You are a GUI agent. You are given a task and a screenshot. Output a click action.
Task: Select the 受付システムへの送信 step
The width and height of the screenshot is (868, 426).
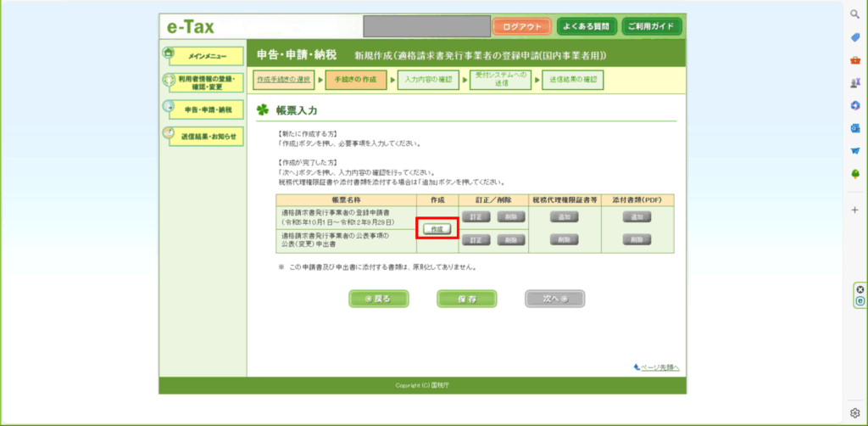(x=500, y=79)
